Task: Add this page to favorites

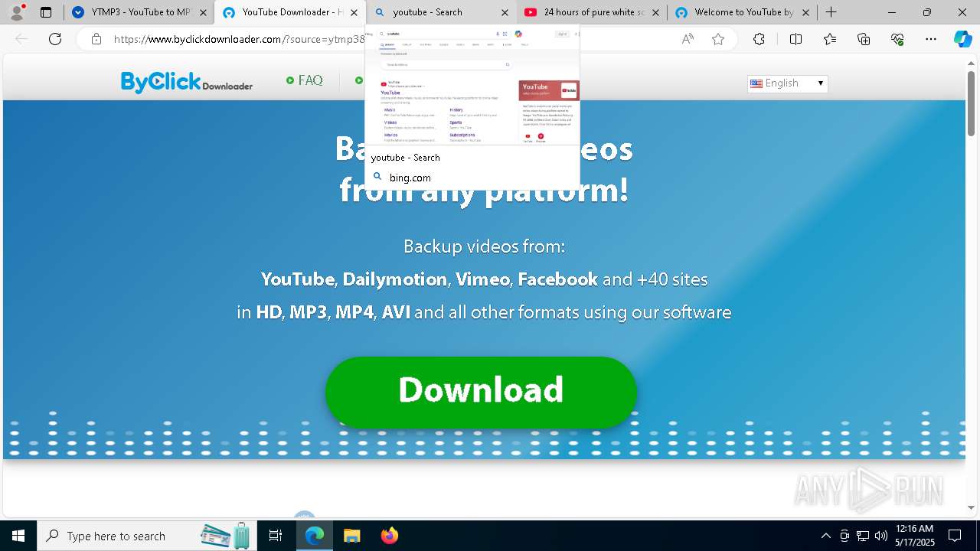Action: click(x=718, y=39)
